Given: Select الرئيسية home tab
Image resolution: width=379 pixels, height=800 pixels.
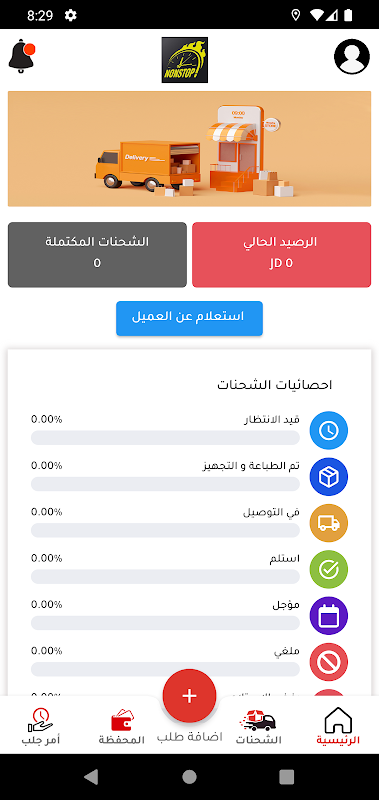Looking at the screenshot, I should (x=338, y=726).
